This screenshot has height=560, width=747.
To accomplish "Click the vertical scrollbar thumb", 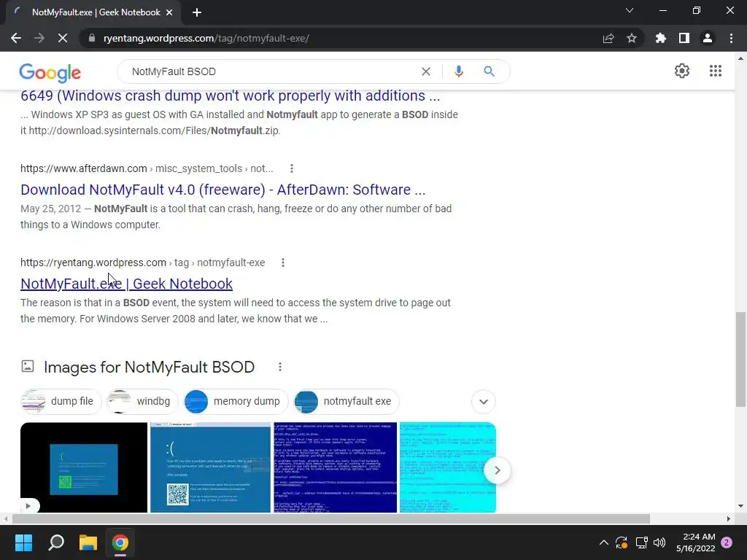I will [x=740, y=359].
